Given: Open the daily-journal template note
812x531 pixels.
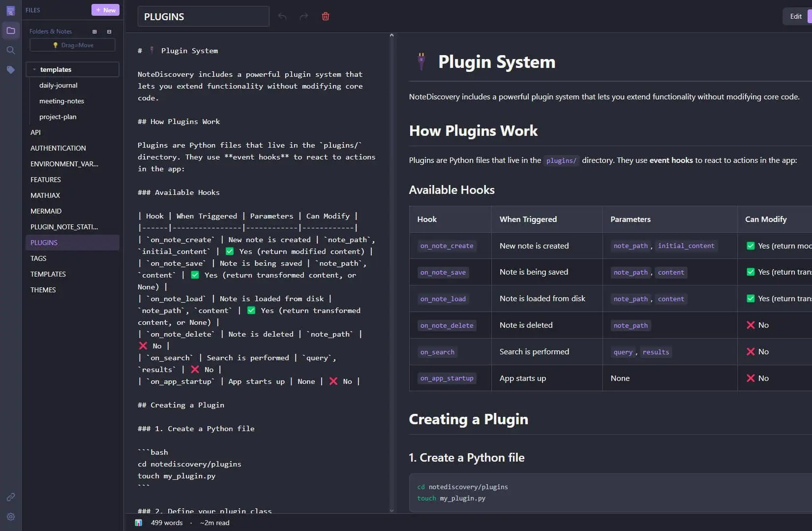Looking at the screenshot, I should coord(59,85).
